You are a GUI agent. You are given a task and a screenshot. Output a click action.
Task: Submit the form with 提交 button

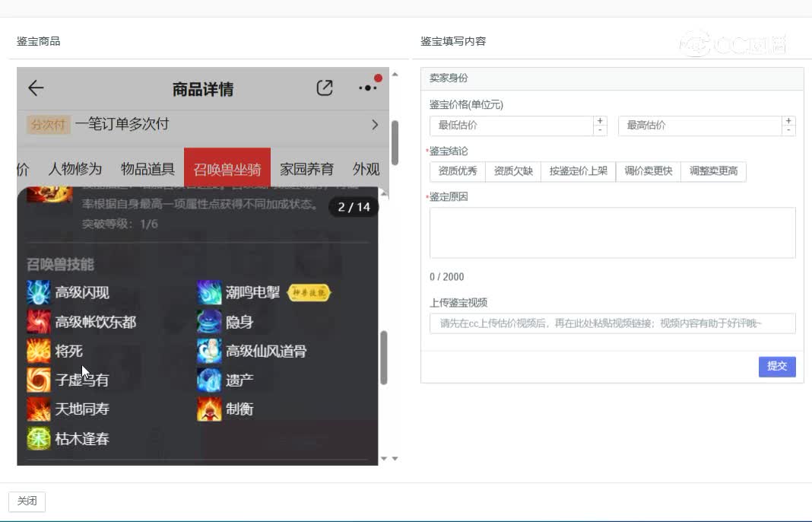[x=777, y=367]
